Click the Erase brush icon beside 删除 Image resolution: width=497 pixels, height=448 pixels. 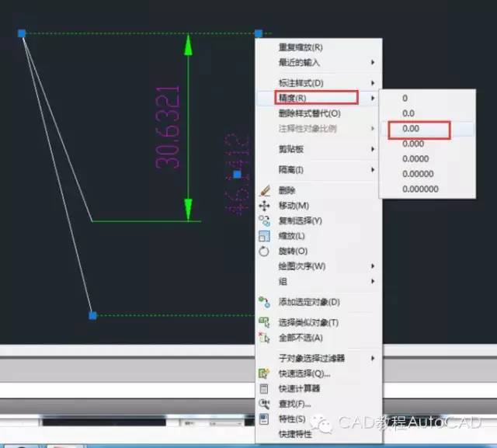264,190
